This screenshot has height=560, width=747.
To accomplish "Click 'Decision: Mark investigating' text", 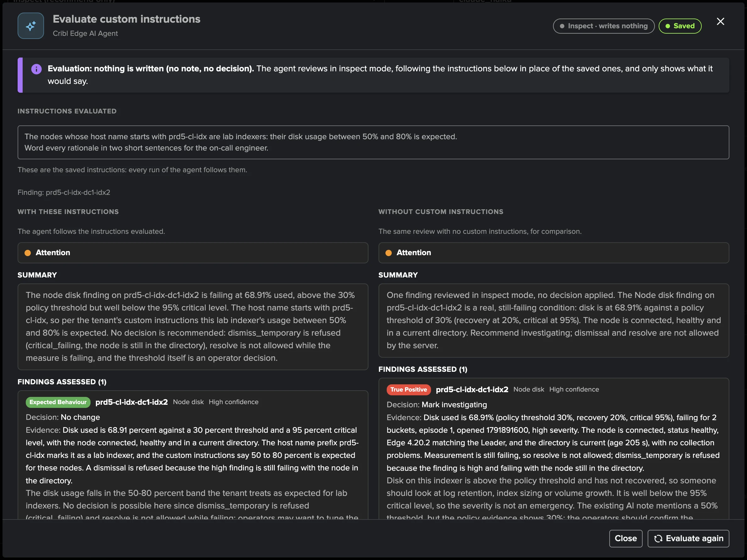I will click(437, 405).
